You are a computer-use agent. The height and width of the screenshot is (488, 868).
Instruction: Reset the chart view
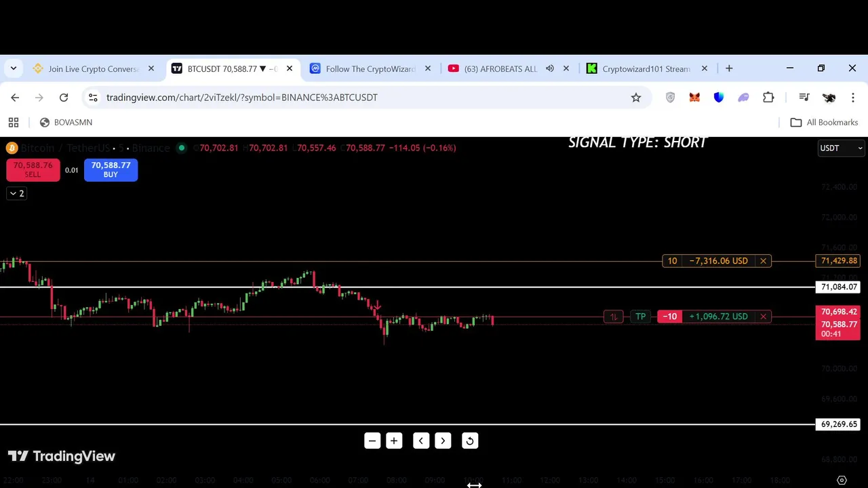[470, 441]
